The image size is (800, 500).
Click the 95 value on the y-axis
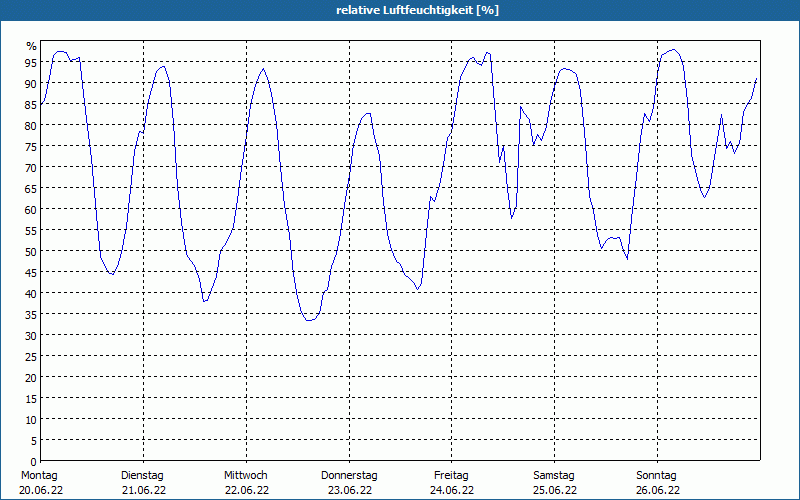coord(31,62)
